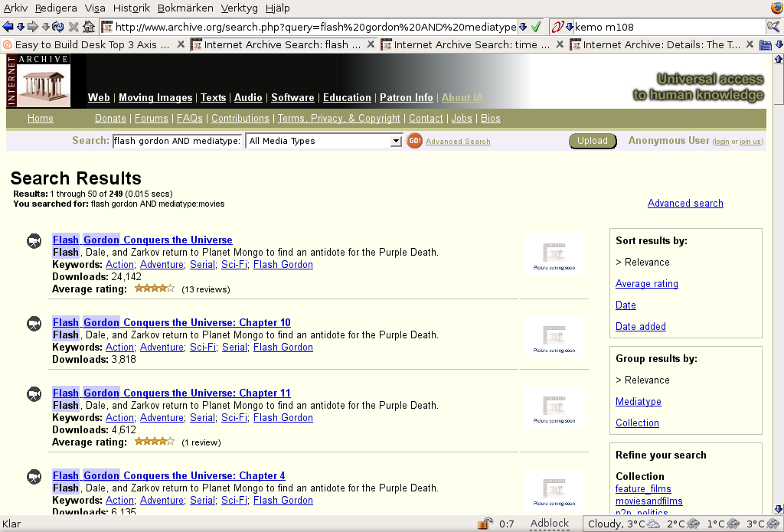Click the Cloudy 3°C weather status item

pos(624,524)
